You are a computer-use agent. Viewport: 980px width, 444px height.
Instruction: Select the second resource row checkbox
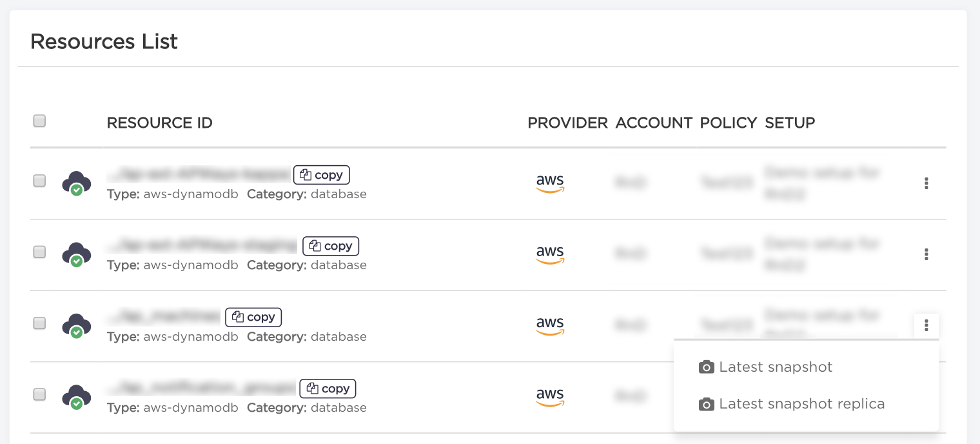point(39,252)
